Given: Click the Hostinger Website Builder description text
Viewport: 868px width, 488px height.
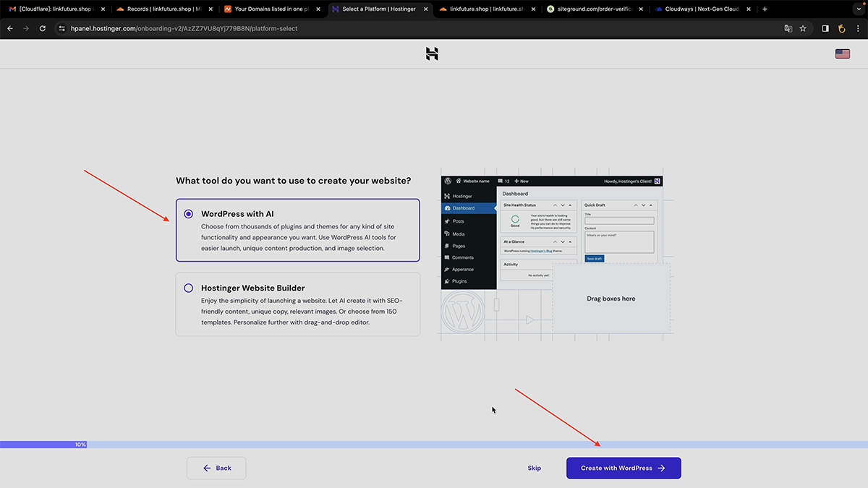Looking at the screenshot, I should (x=302, y=311).
